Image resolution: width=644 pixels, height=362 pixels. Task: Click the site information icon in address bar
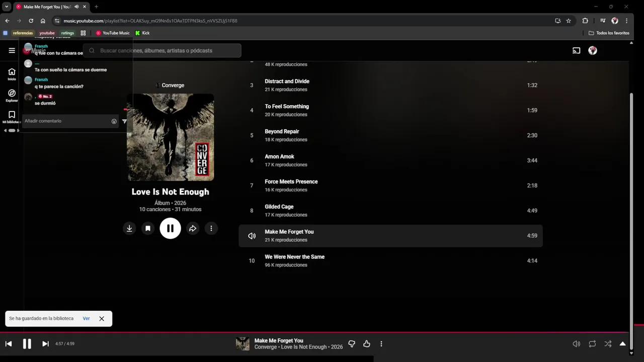coord(57,21)
